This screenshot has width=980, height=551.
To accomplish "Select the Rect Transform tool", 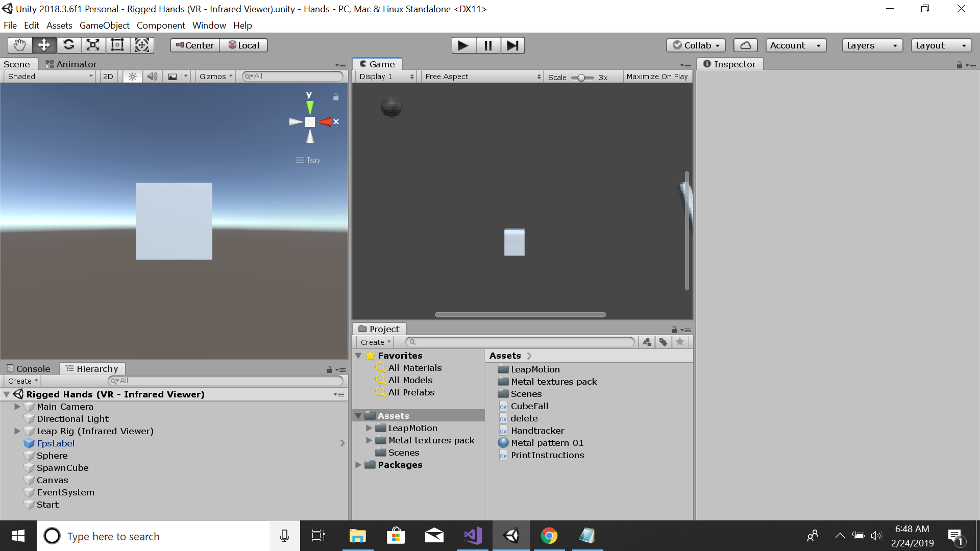I will click(117, 45).
